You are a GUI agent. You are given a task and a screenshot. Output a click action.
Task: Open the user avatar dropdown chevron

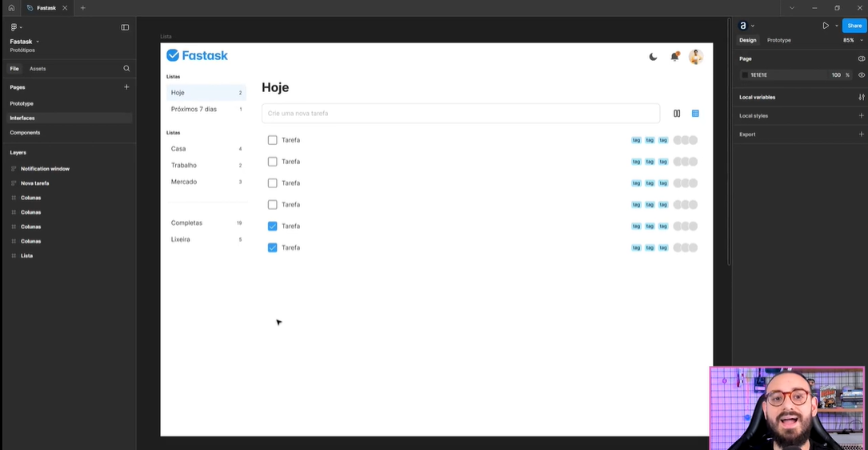(x=752, y=26)
